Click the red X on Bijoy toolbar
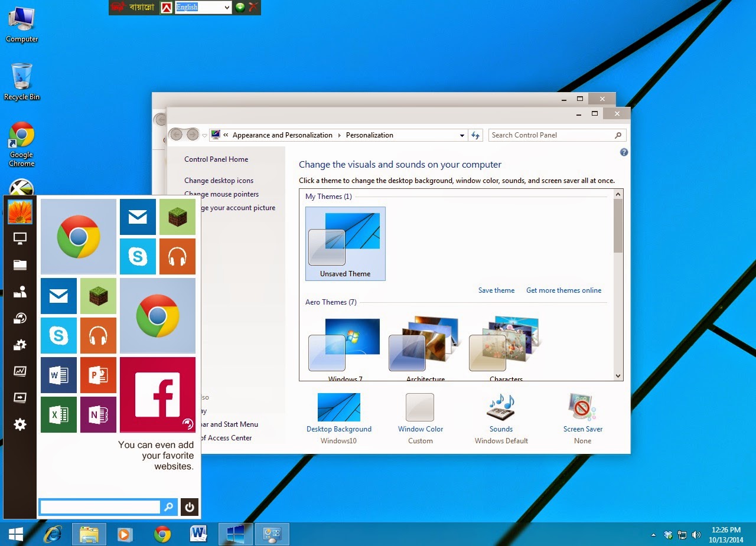This screenshot has height=546, width=756. click(x=253, y=7)
